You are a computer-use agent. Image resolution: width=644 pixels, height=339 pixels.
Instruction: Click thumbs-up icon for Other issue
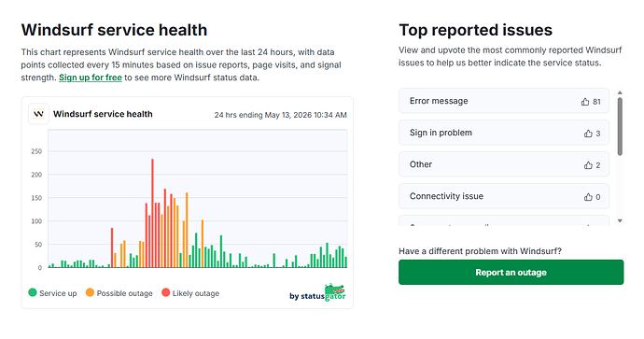pyautogui.click(x=588, y=165)
